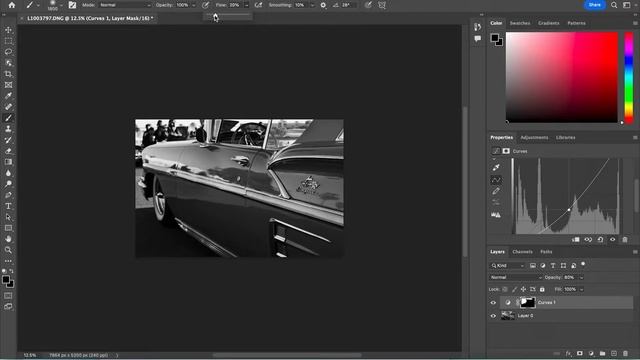Enable airbrush-style build-up effect

258,5
